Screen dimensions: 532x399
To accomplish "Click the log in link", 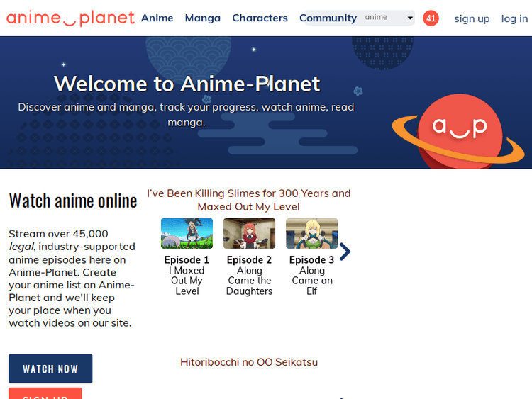I will point(515,18).
